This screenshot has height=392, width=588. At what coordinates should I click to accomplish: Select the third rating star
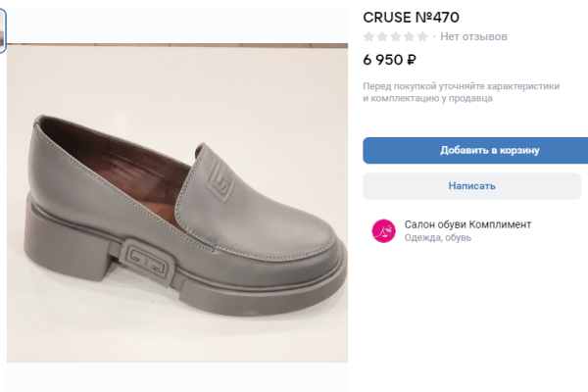pos(396,37)
